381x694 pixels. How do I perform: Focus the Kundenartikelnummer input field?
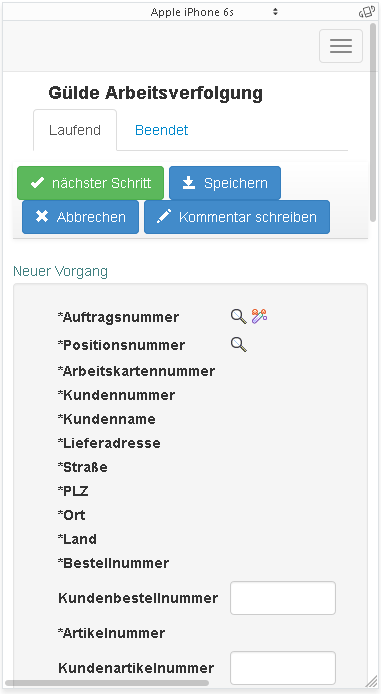[283, 667]
